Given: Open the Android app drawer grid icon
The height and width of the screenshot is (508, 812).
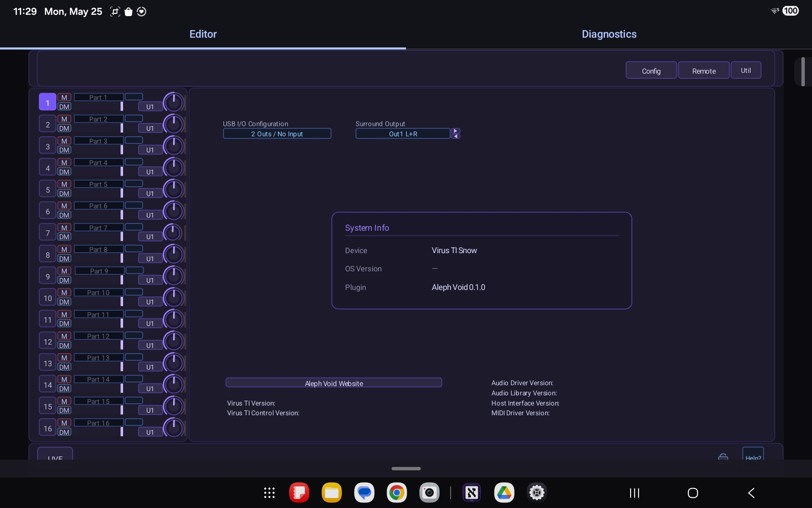Looking at the screenshot, I should click(269, 493).
